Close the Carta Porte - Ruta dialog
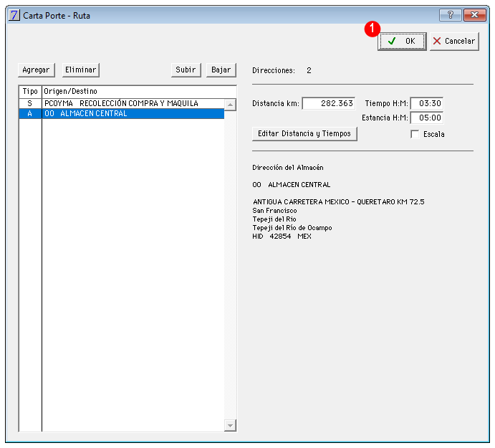495x448 pixels. point(474,15)
